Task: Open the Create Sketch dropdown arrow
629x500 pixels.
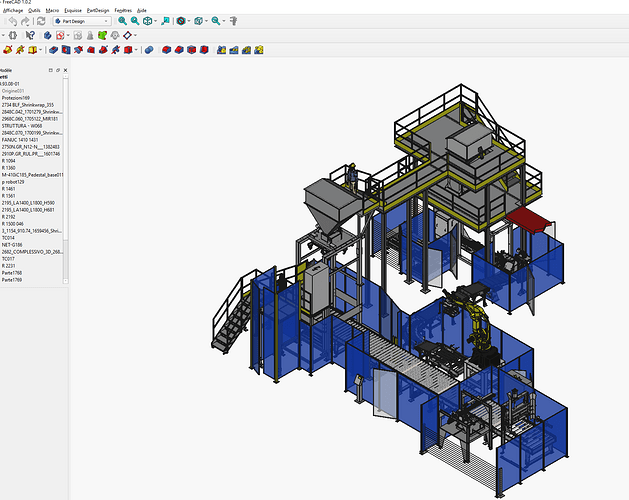Action: [68, 36]
